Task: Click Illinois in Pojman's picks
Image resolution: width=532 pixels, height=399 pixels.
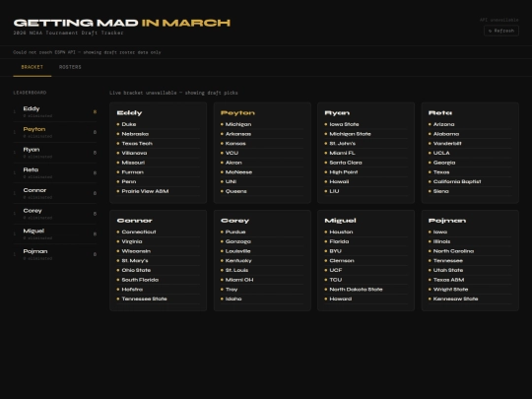Action: (x=441, y=241)
